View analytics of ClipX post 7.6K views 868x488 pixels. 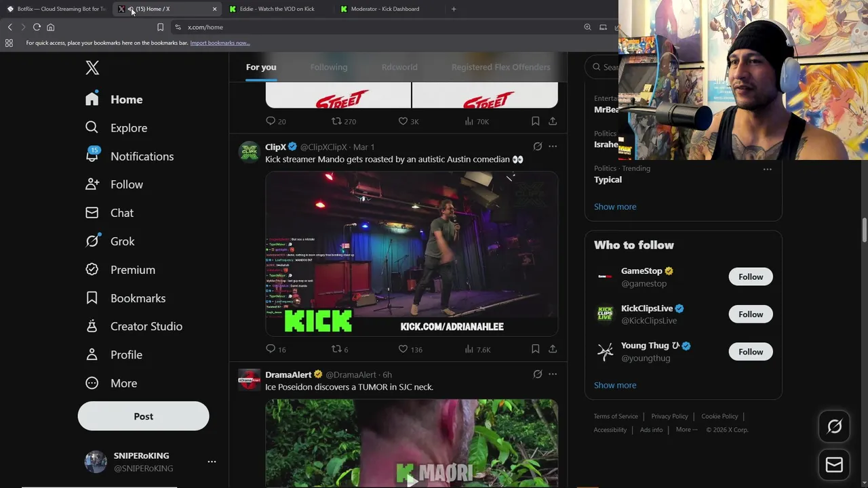[477, 349]
